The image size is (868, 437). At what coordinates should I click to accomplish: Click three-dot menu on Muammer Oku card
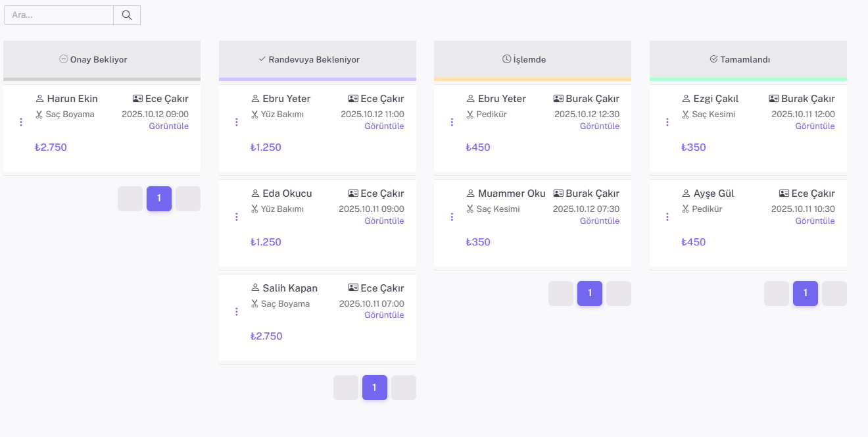452,217
